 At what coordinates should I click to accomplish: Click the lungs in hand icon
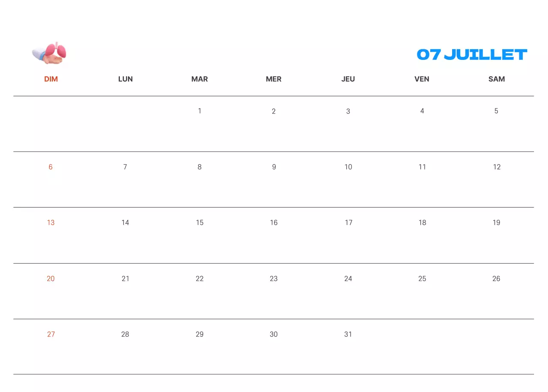50,53
